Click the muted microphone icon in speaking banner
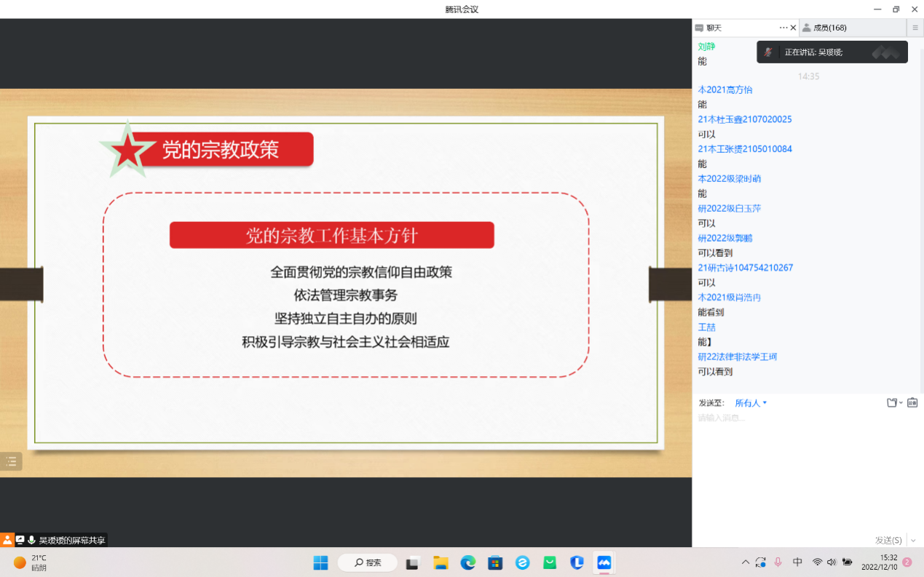The height and width of the screenshot is (577, 924). (768, 52)
